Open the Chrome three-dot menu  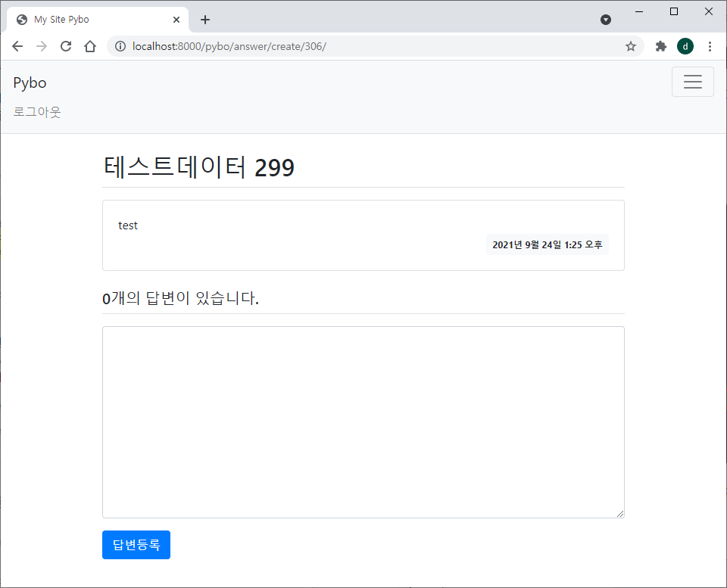(710, 46)
